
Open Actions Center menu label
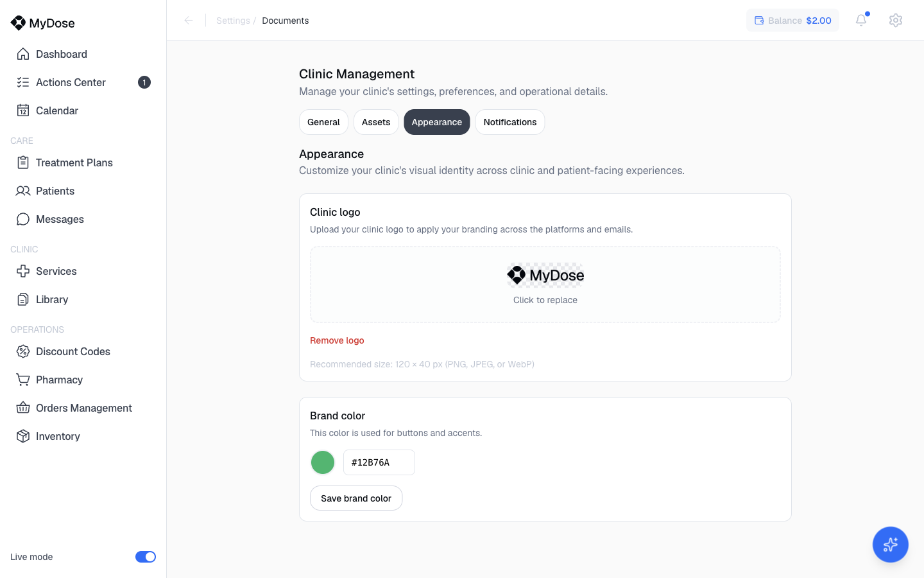pyautogui.click(x=71, y=82)
